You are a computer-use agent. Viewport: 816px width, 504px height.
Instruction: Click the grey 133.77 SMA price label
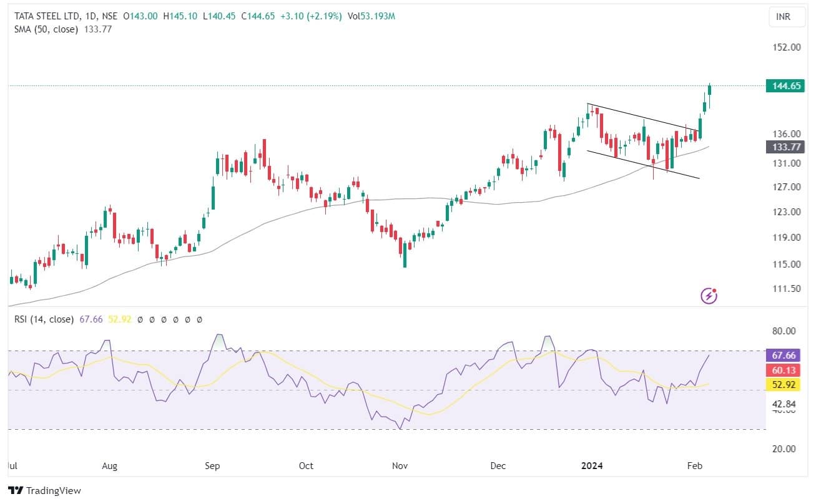point(784,147)
